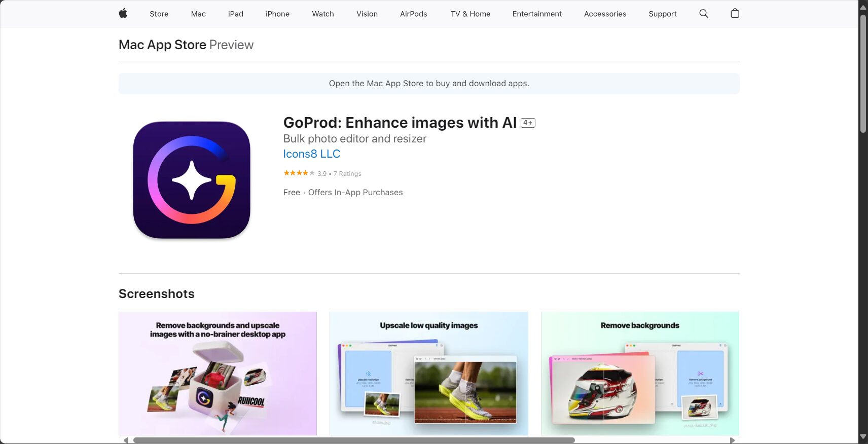Click the '3.9 • 7 Ratings' text

[x=339, y=174]
